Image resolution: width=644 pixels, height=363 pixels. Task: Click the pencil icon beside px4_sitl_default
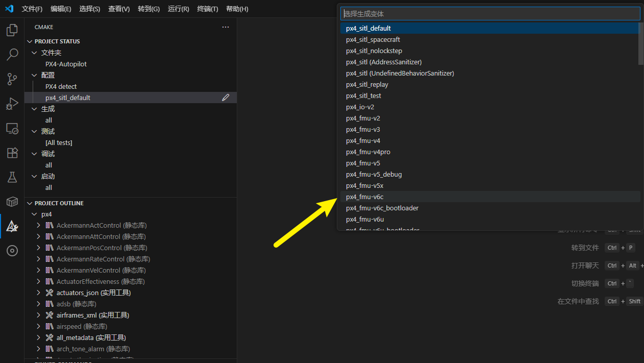pyautogui.click(x=226, y=98)
